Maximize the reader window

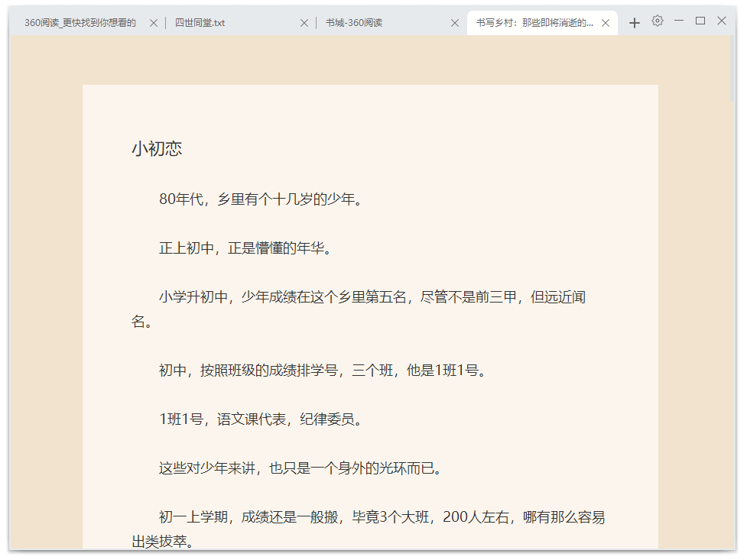pos(700,21)
